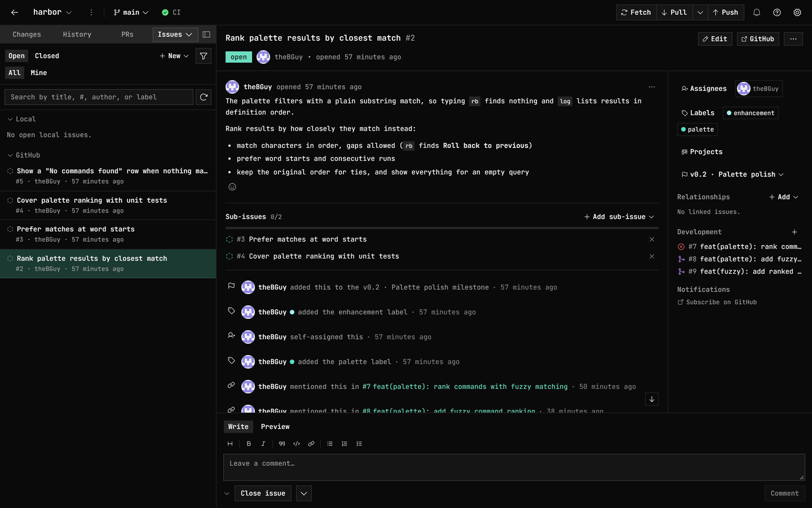Open the main branch selector

pos(131,12)
